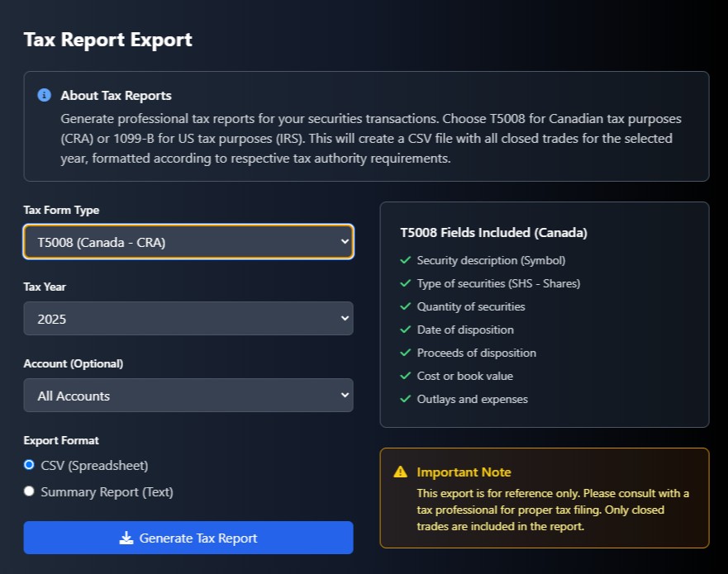
Task: Click checkmark next to Date of disposition
Action: click(404, 330)
